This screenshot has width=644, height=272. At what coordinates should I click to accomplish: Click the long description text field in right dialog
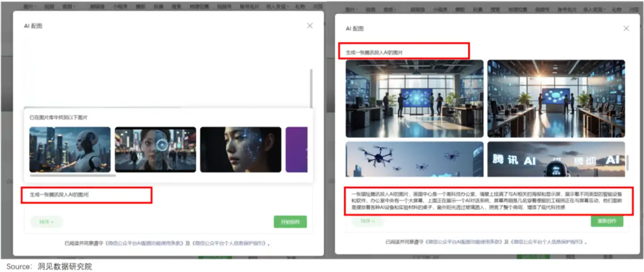[x=489, y=201]
